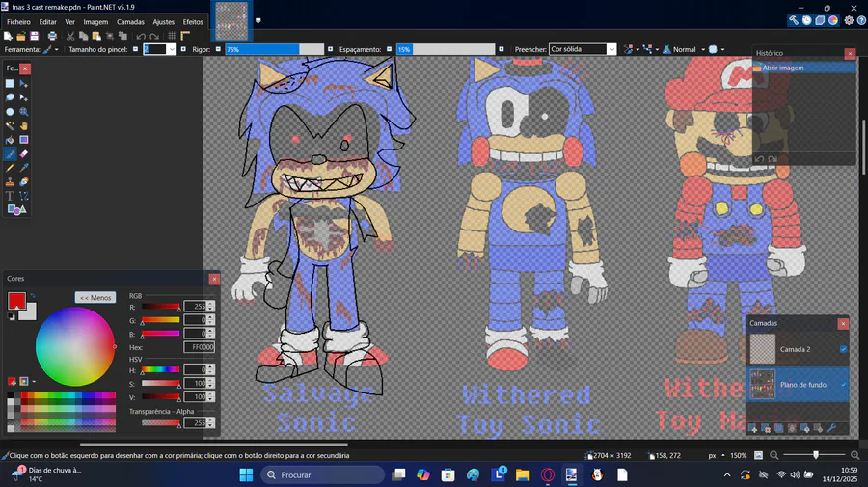
Task: Toggle History window with clock icon
Action: (x=806, y=20)
